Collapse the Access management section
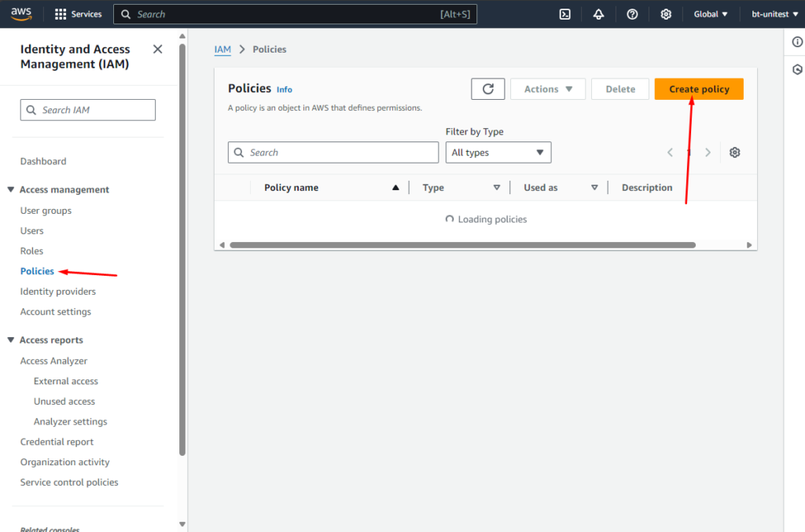The height and width of the screenshot is (532, 805). (11, 189)
